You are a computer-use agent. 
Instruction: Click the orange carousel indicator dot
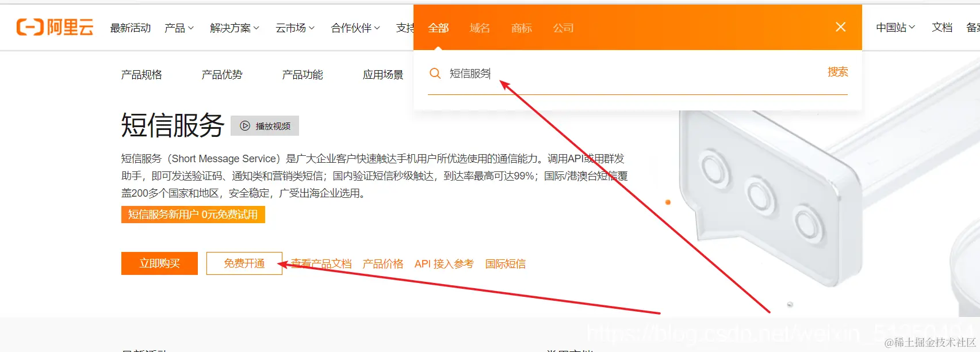pyautogui.click(x=668, y=202)
